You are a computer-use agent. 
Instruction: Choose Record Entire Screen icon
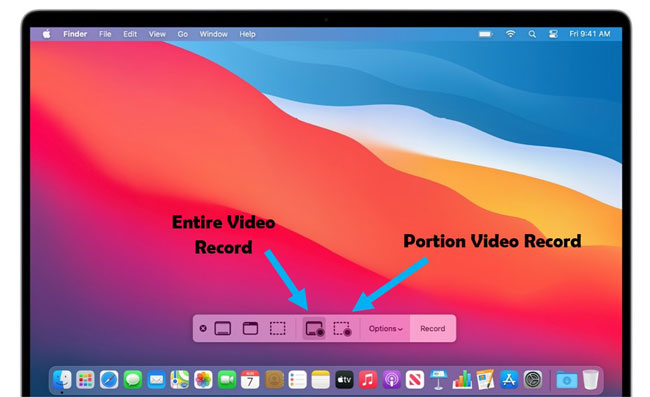coord(314,329)
